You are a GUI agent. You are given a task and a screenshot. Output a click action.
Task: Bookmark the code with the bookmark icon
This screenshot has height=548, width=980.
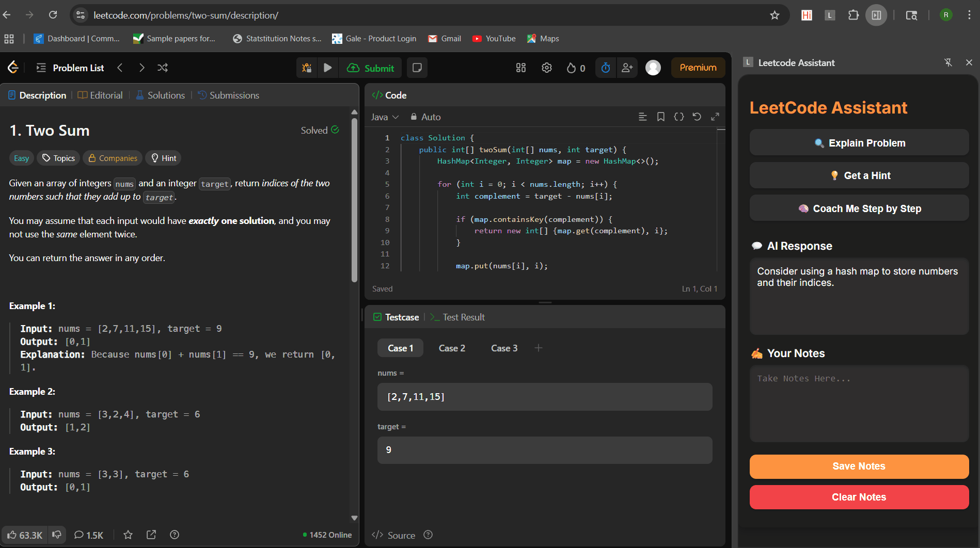[660, 117]
